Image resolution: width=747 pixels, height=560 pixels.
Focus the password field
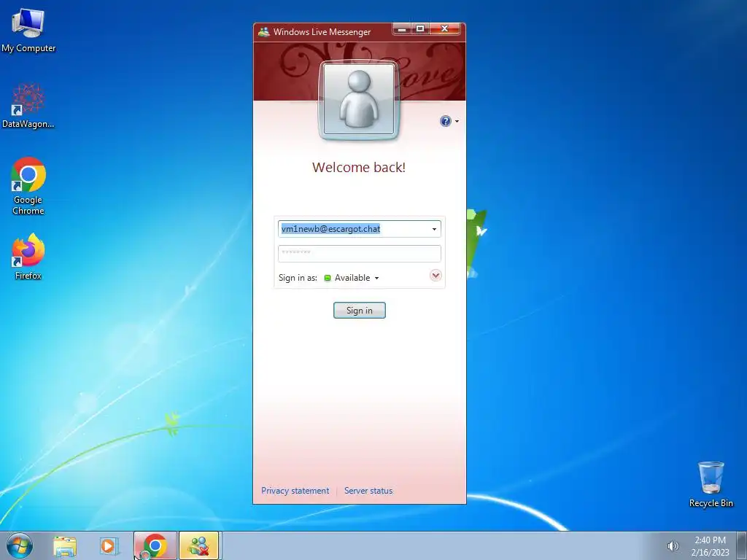[359, 253]
